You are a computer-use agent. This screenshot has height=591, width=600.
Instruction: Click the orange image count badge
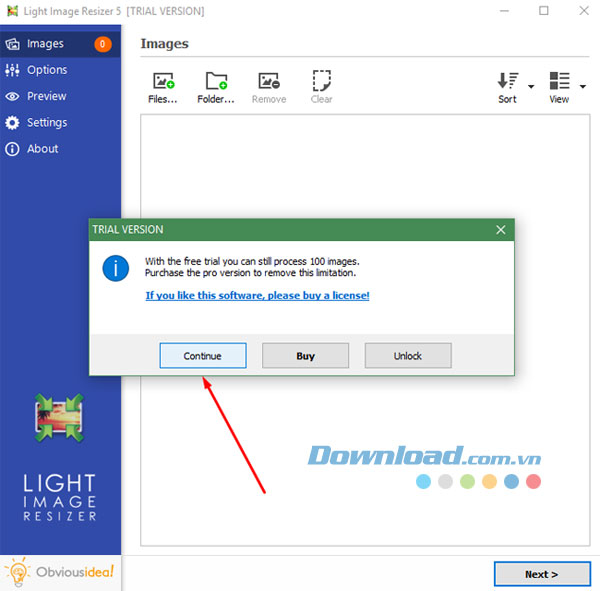point(103,44)
